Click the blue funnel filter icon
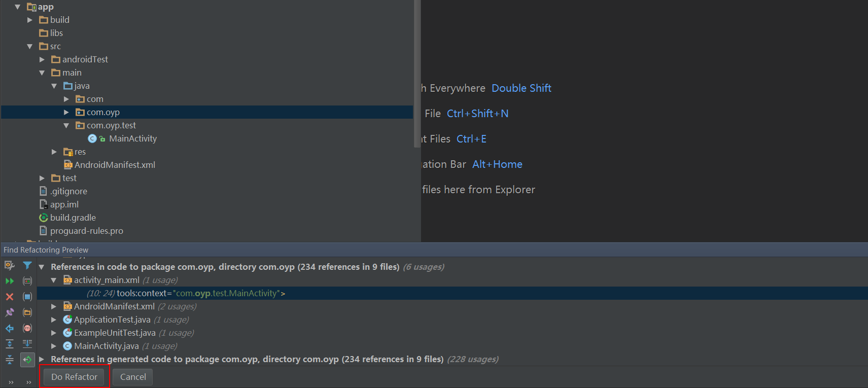Screen dimensions: 868x388 pyautogui.click(x=27, y=265)
